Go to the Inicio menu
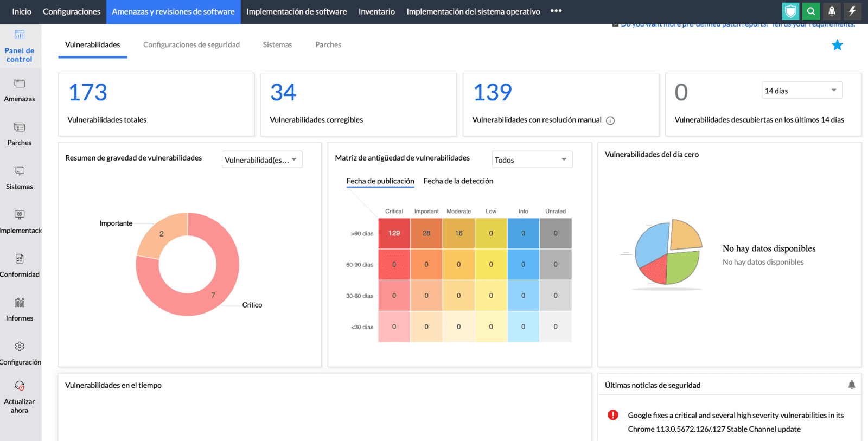Image resolution: width=868 pixels, height=441 pixels. coord(22,11)
